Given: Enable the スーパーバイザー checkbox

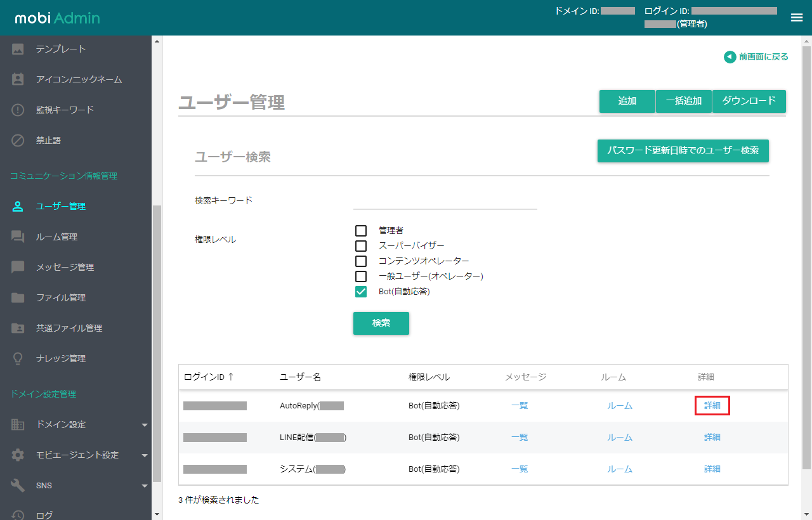Looking at the screenshot, I should [x=361, y=246].
